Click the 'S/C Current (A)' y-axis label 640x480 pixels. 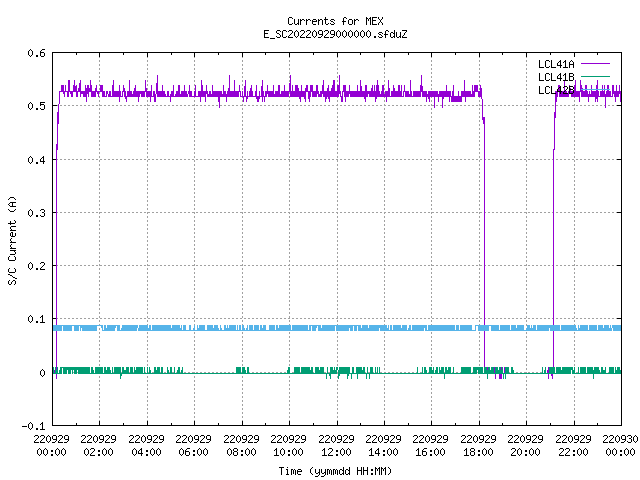pos(13,240)
